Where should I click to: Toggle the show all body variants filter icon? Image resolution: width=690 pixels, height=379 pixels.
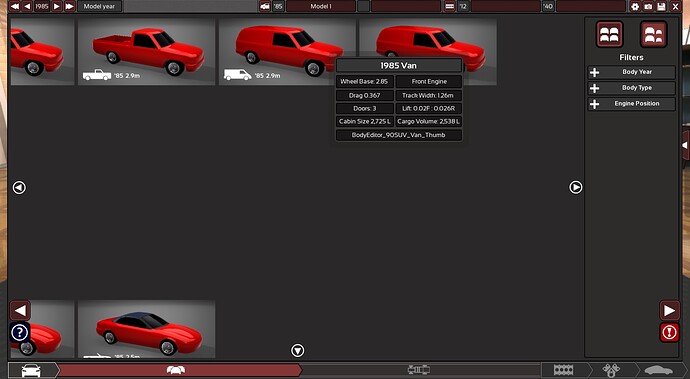pos(609,34)
